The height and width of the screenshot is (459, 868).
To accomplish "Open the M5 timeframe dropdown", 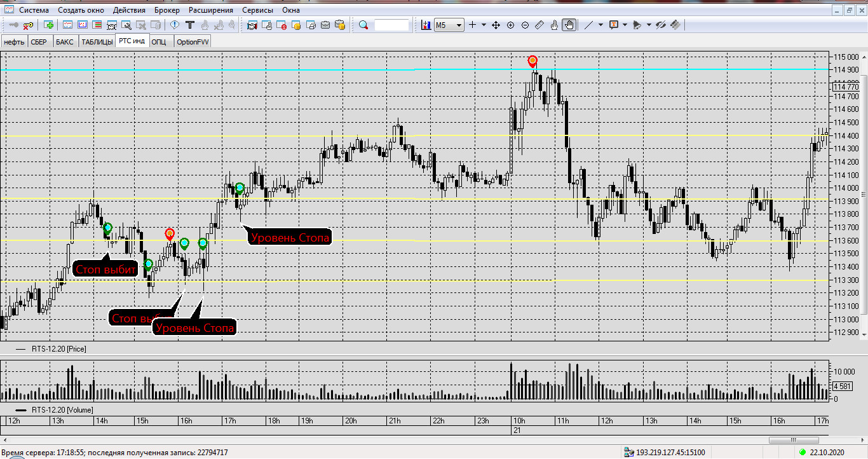I will pyautogui.click(x=449, y=25).
